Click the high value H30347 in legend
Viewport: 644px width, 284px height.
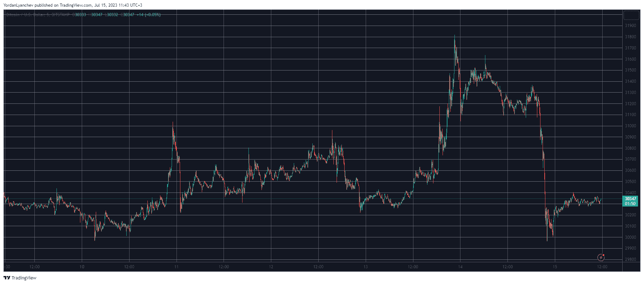95,15
